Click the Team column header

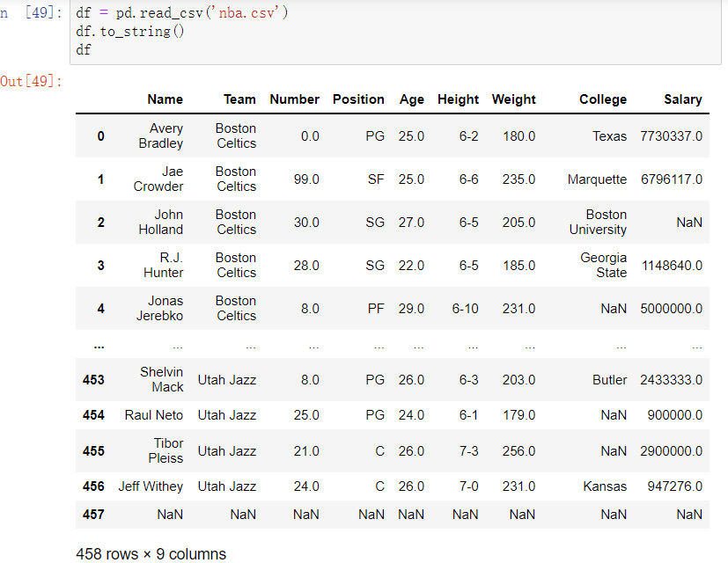(239, 99)
